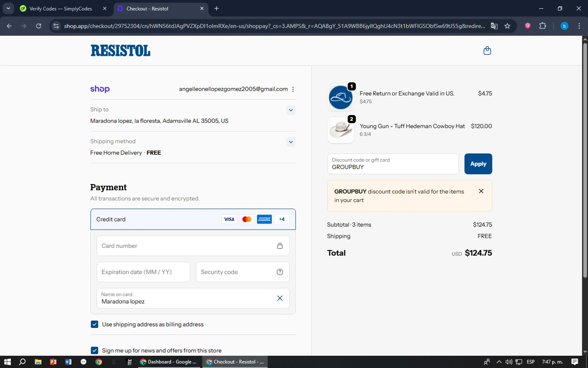Close the Checkout - Resistol tab
The image size is (588, 368).
coord(202,9)
